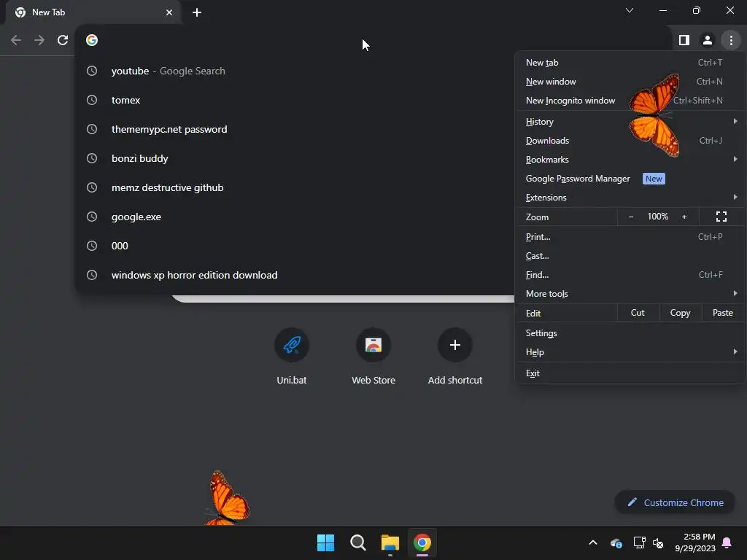Open Downloads from the menu

(630, 141)
